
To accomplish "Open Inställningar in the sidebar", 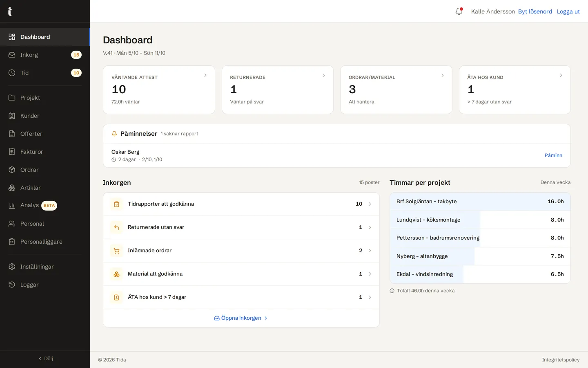I will coord(45,267).
